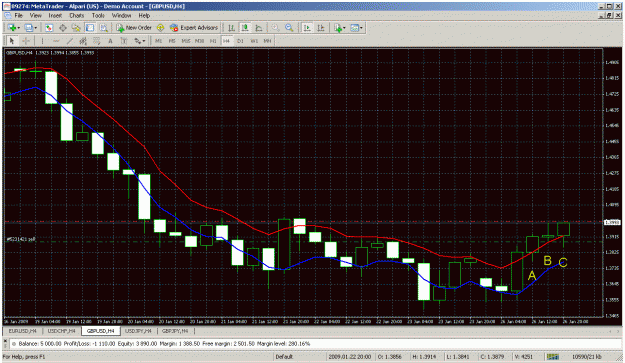Click the 10590/21 kb traffic indicator
Screen dimensions: 625x363
587,357
